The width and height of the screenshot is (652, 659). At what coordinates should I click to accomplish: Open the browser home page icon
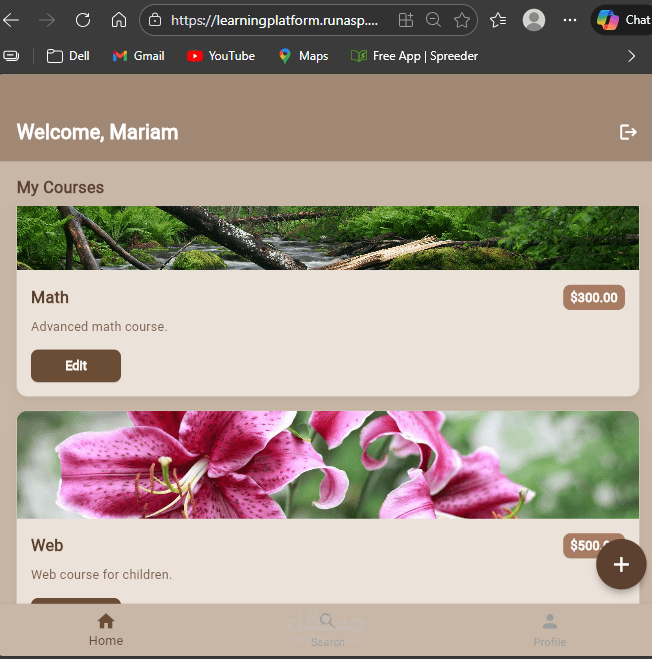tap(119, 20)
